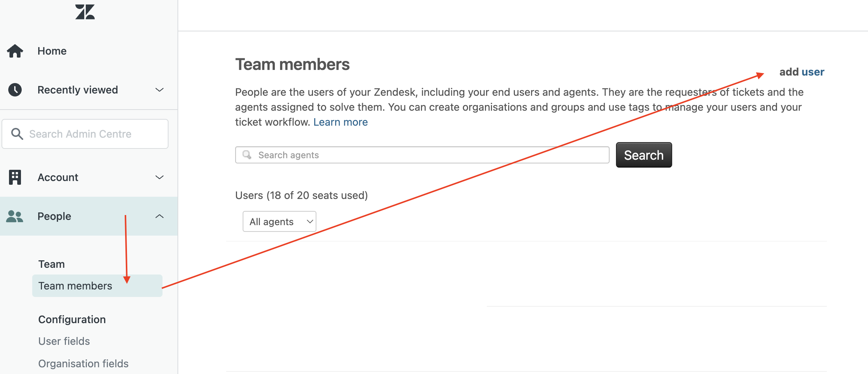Image resolution: width=868 pixels, height=374 pixels.
Task: Click the Admin Centre search magnifier icon
Action: click(17, 134)
